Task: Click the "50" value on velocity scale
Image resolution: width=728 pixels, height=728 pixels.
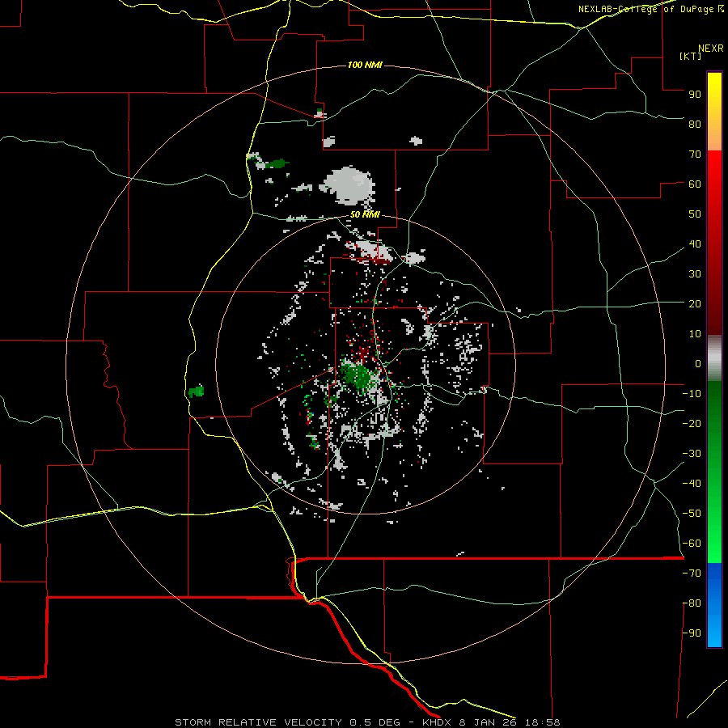Action: [x=695, y=214]
